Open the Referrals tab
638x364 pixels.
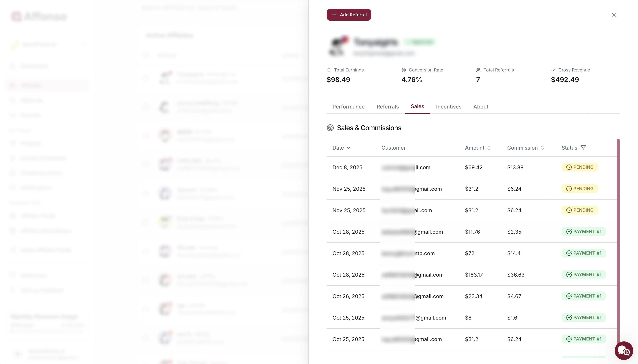click(x=387, y=107)
